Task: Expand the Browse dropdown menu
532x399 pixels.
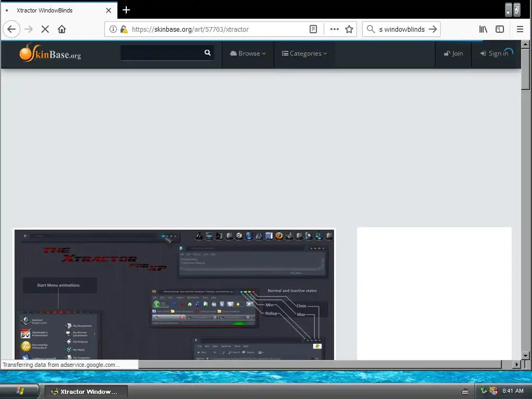Action: [x=248, y=54]
